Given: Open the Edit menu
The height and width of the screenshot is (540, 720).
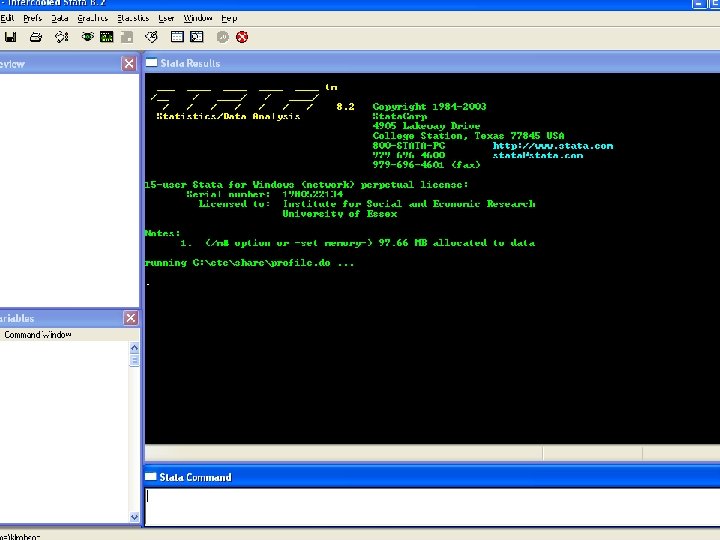Looking at the screenshot, I should (7, 18).
